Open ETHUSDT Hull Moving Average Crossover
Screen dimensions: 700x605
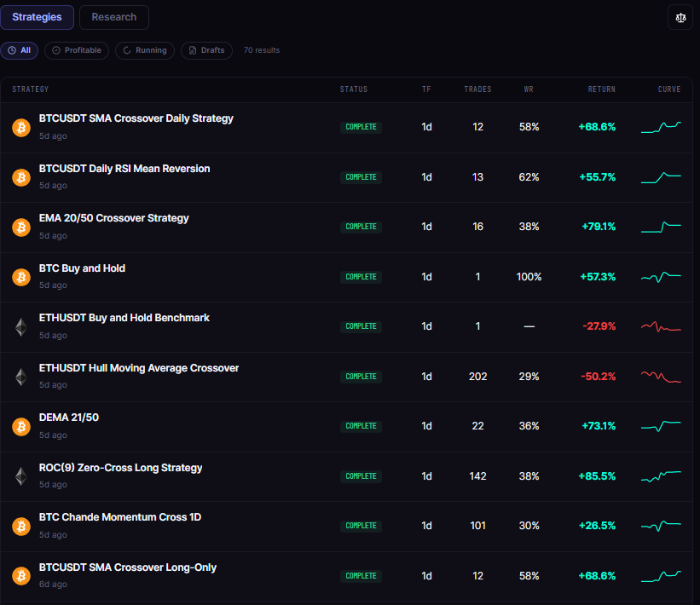pyautogui.click(x=139, y=368)
